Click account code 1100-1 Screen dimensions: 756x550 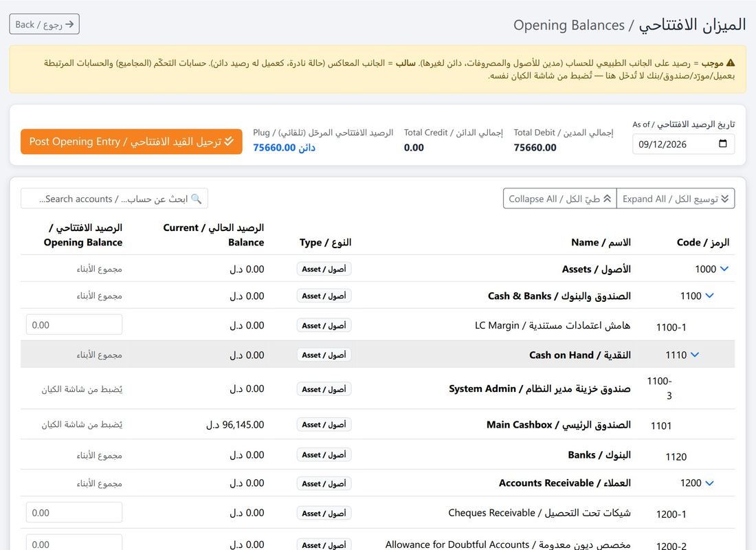coord(671,327)
